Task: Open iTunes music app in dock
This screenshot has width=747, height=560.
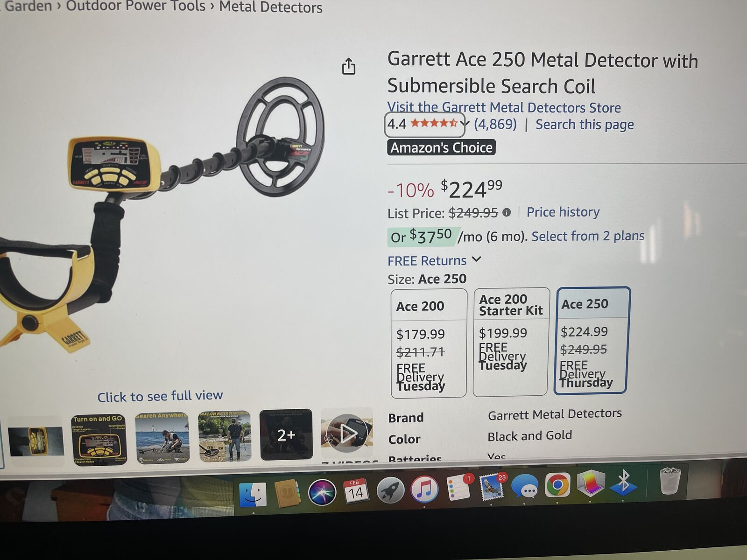Action: (424, 489)
